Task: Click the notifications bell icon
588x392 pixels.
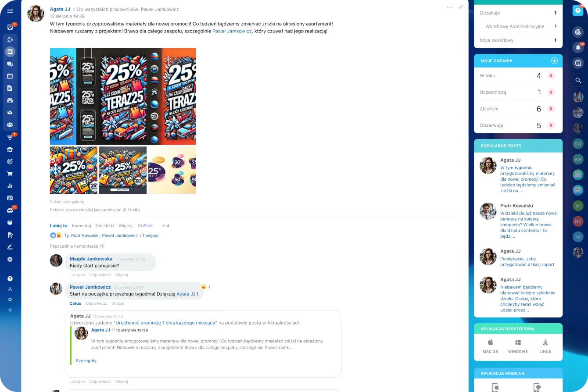Action: [578, 47]
